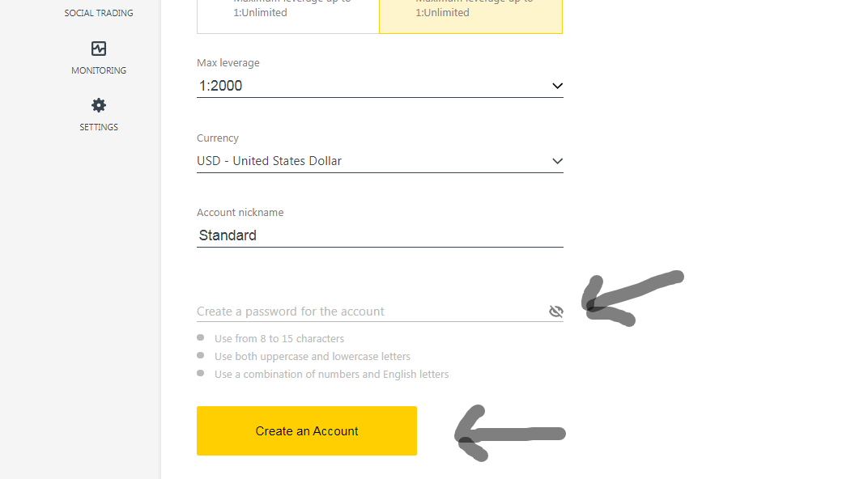The height and width of the screenshot is (479, 868).
Task: Select MONITORING text in sidebar
Action: [99, 70]
